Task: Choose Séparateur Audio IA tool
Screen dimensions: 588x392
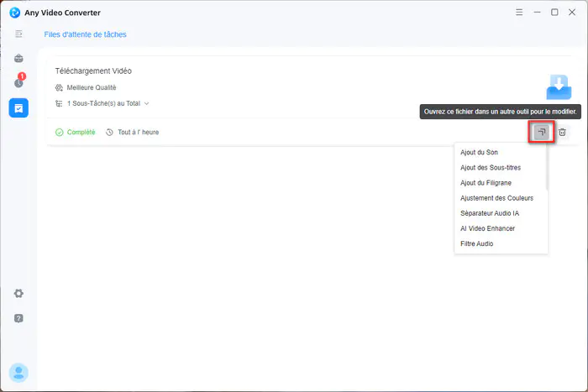Action: [491, 213]
